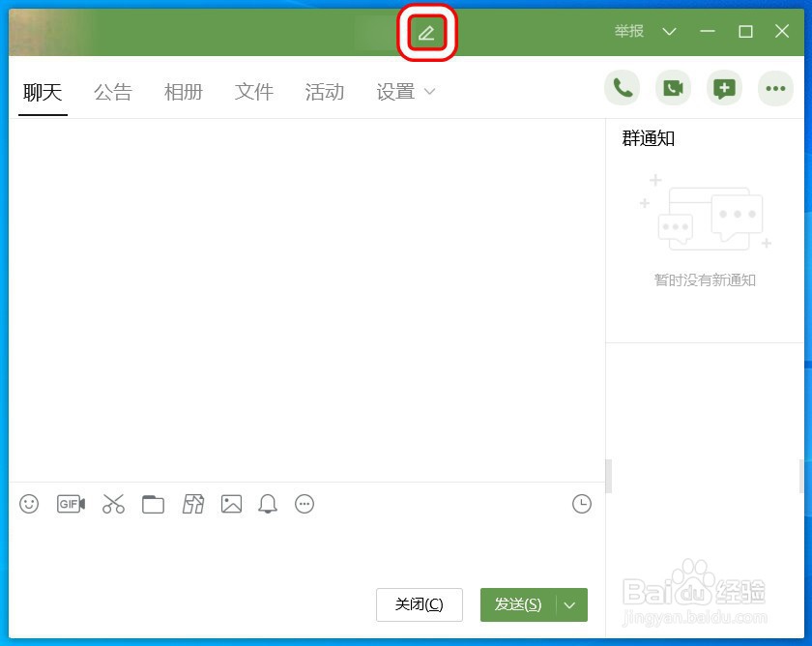Expand the title bar chevron menu
The height and width of the screenshot is (646, 812).
[669, 32]
